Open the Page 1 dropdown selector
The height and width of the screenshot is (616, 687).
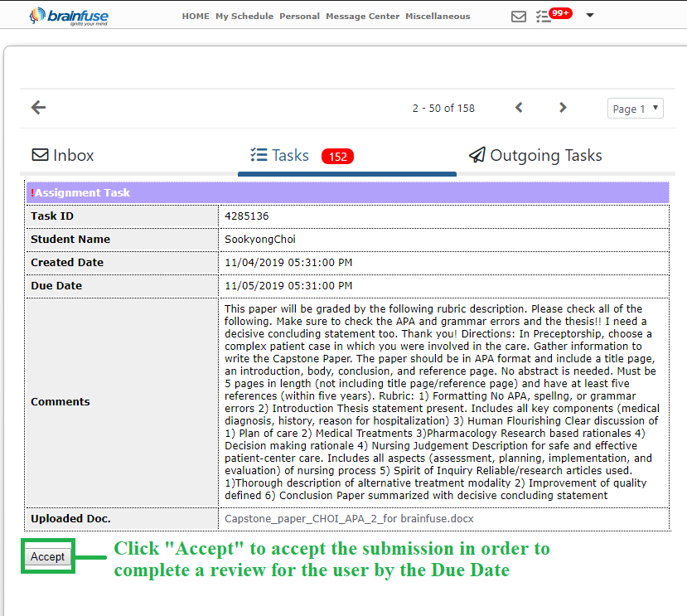pyautogui.click(x=635, y=109)
